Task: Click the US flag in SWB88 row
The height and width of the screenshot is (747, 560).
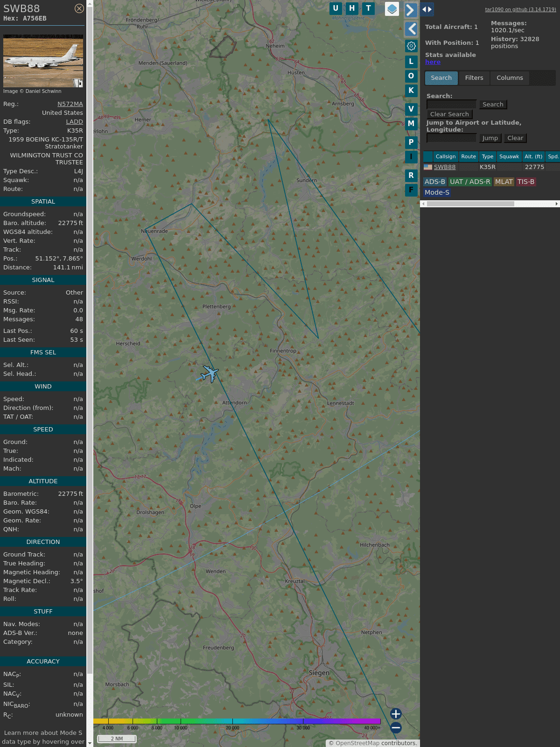Action: (x=428, y=167)
